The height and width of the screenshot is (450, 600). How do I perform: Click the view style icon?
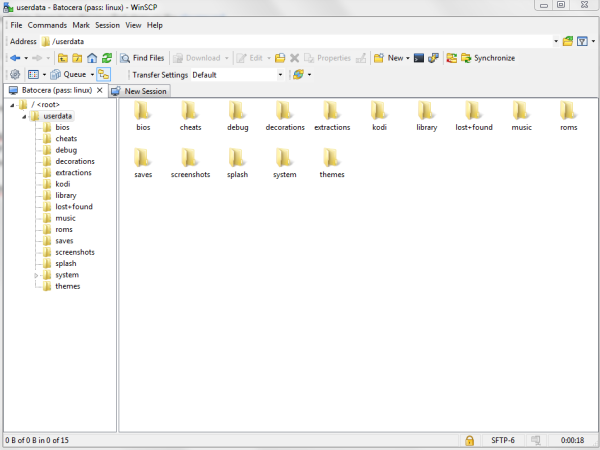click(33, 75)
